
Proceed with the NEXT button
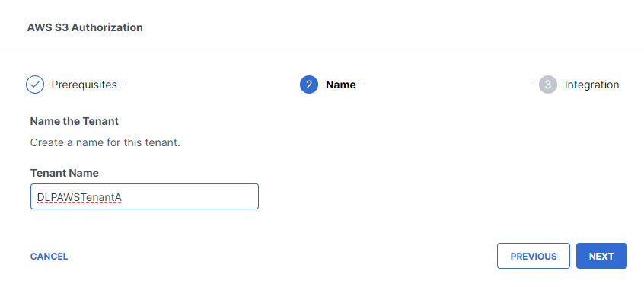(x=601, y=256)
